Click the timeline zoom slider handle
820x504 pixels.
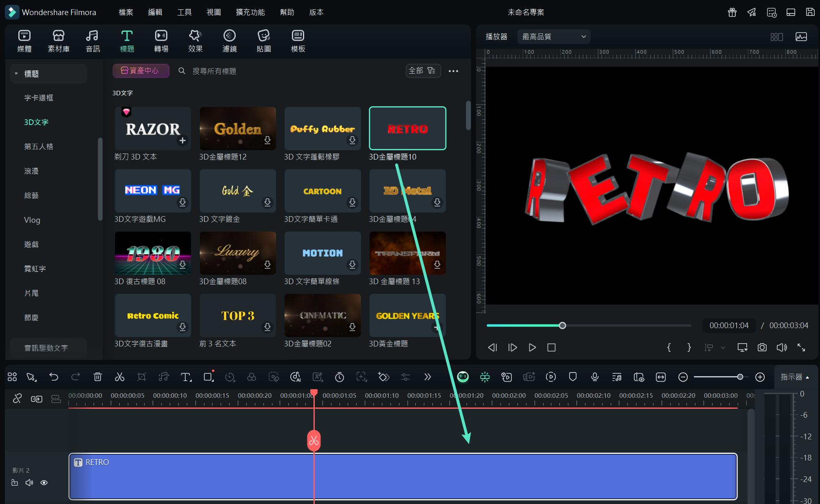click(740, 377)
